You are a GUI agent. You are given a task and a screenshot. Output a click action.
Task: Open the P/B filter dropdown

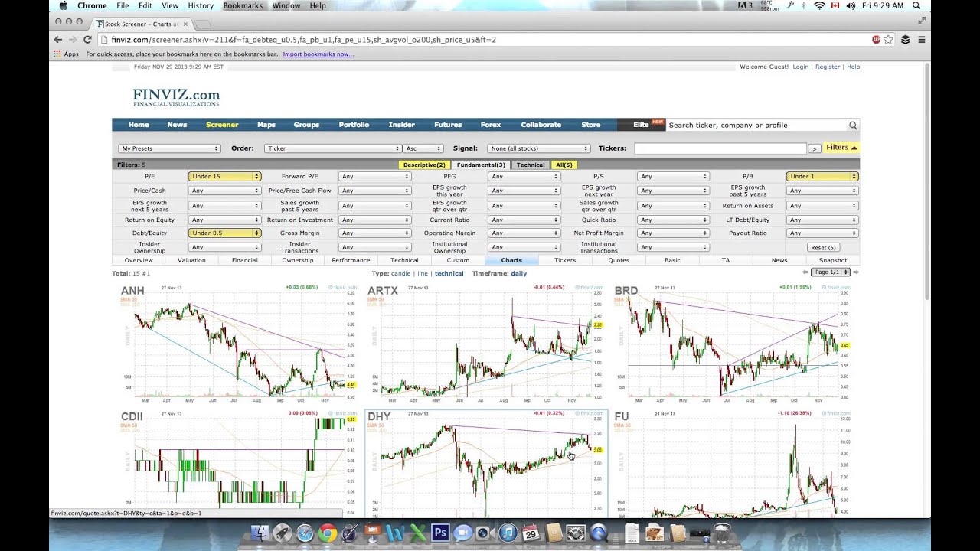pos(822,176)
